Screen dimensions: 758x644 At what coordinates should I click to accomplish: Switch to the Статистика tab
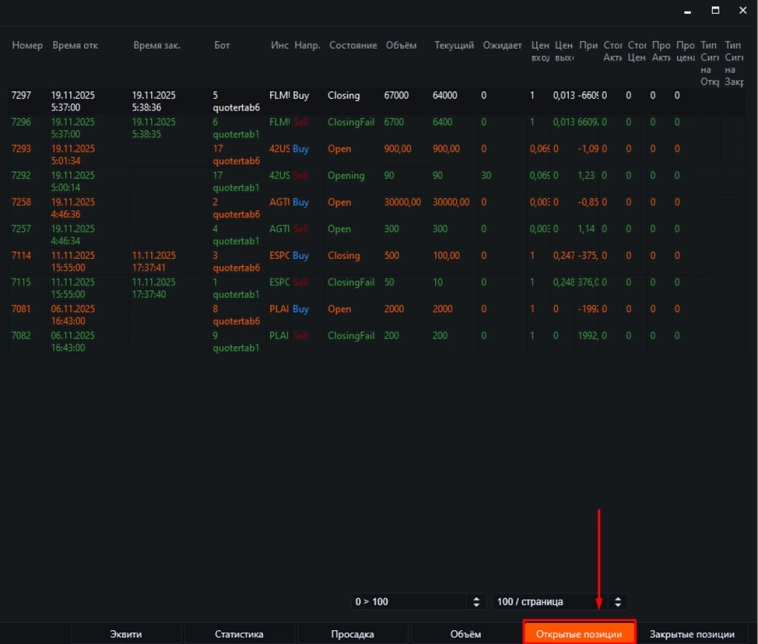point(239,634)
